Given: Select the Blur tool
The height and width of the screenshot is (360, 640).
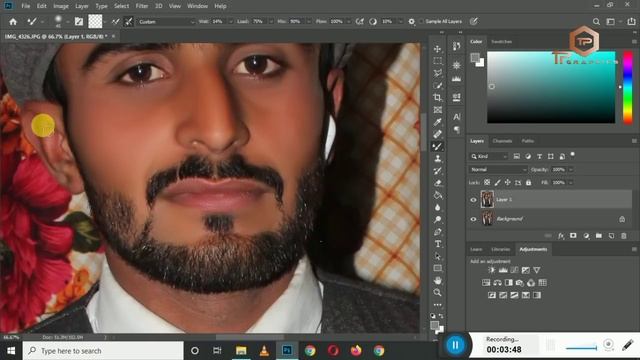Looking at the screenshot, I should [x=438, y=207].
